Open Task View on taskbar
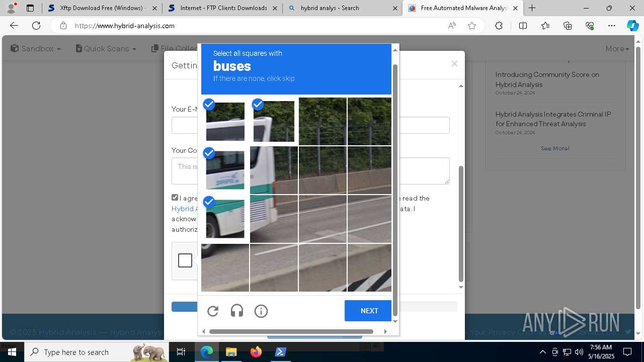This screenshot has height=362, width=644. [x=182, y=352]
